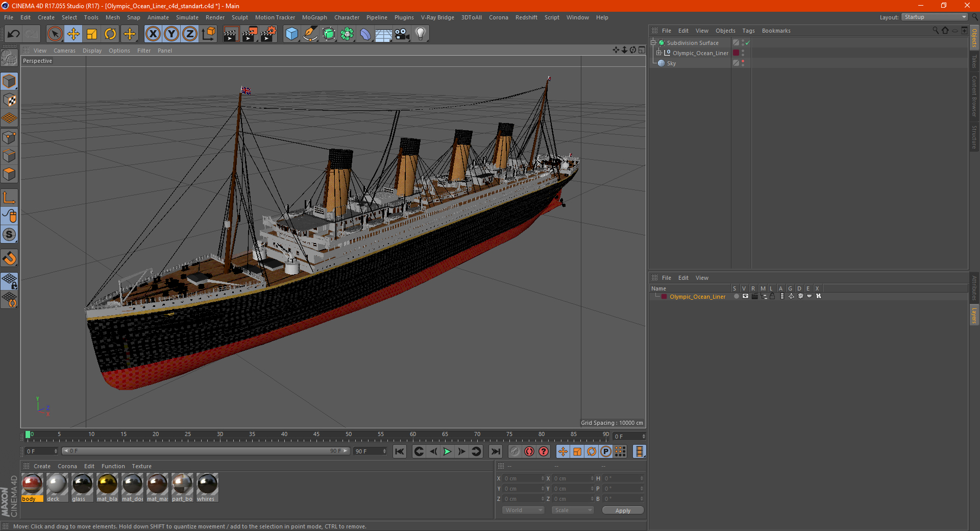Image resolution: width=980 pixels, height=531 pixels.
Task: Click Render View clapperboard icon
Action: point(231,34)
